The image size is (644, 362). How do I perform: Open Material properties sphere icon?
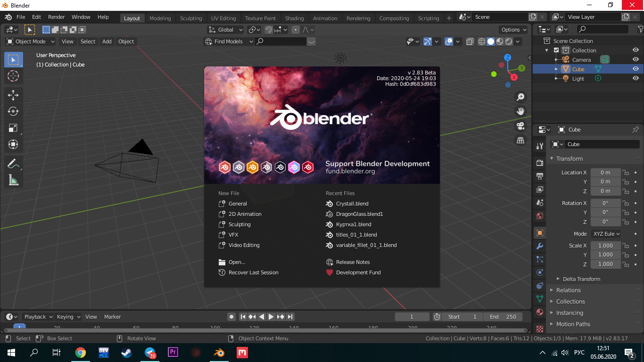point(540,312)
